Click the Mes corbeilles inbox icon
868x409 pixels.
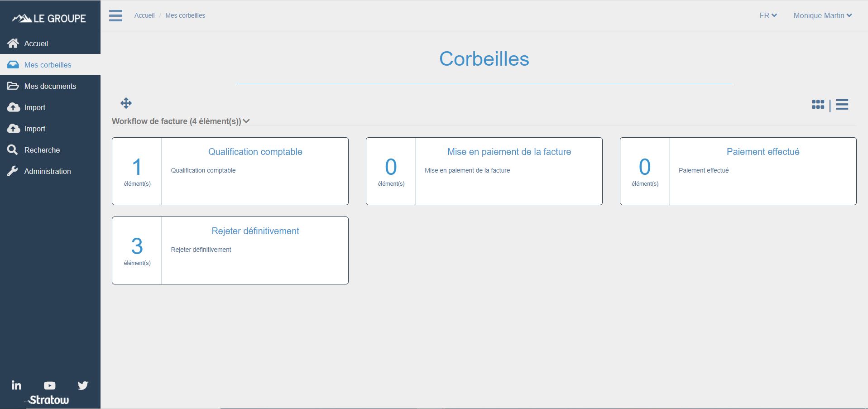(14, 64)
